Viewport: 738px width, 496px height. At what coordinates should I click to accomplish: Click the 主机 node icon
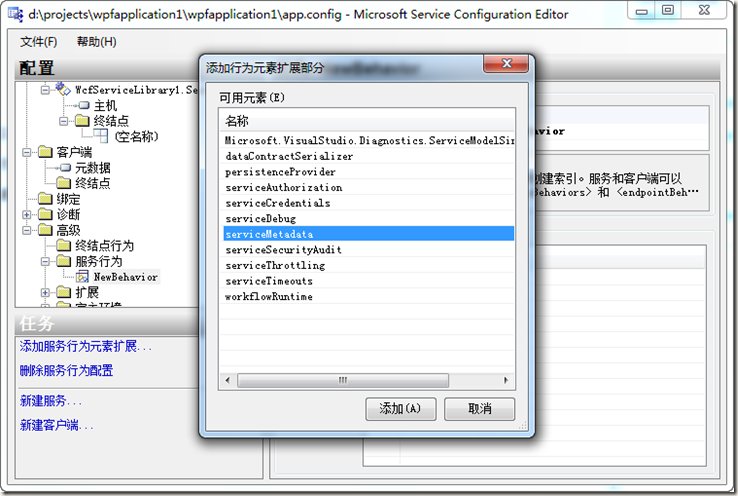click(x=84, y=105)
